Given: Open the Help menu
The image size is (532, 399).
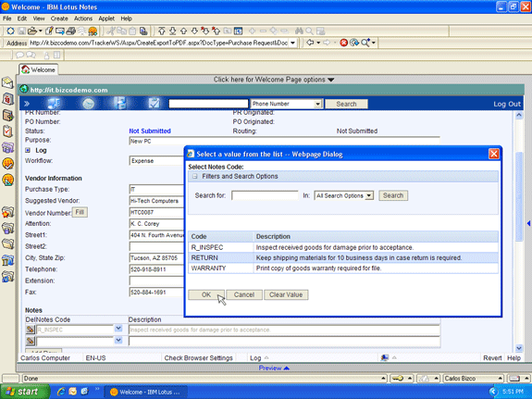Looking at the screenshot, I should (x=126, y=19).
